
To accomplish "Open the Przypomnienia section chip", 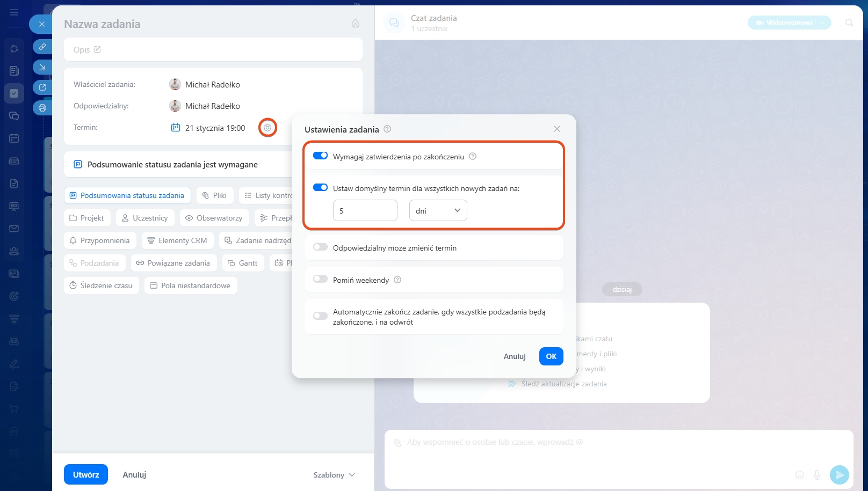I will tap(100, 240).
